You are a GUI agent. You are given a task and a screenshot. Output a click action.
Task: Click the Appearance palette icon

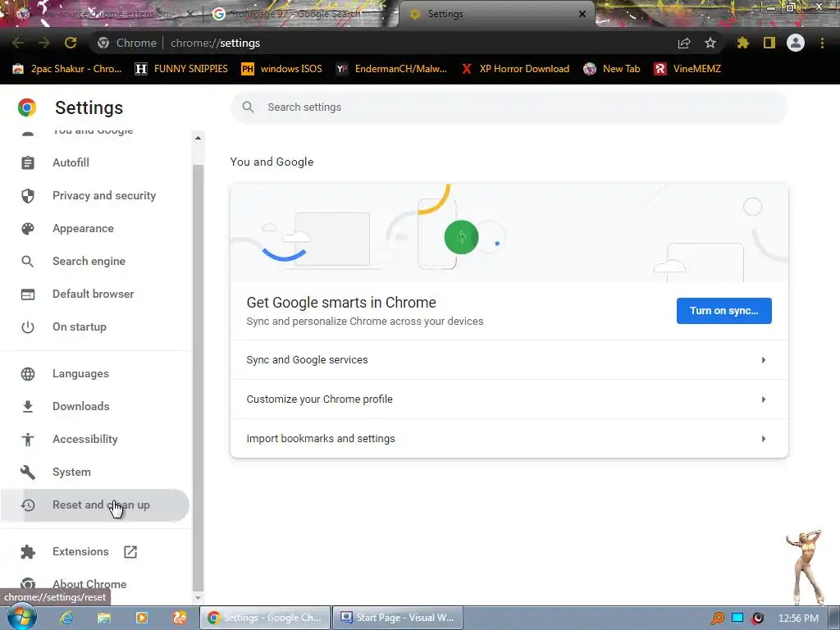28,228
